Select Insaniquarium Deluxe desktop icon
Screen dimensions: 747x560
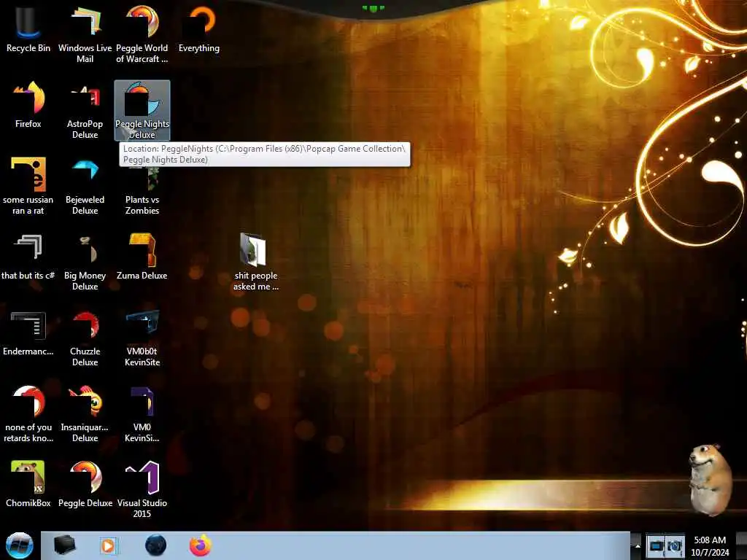85,413
